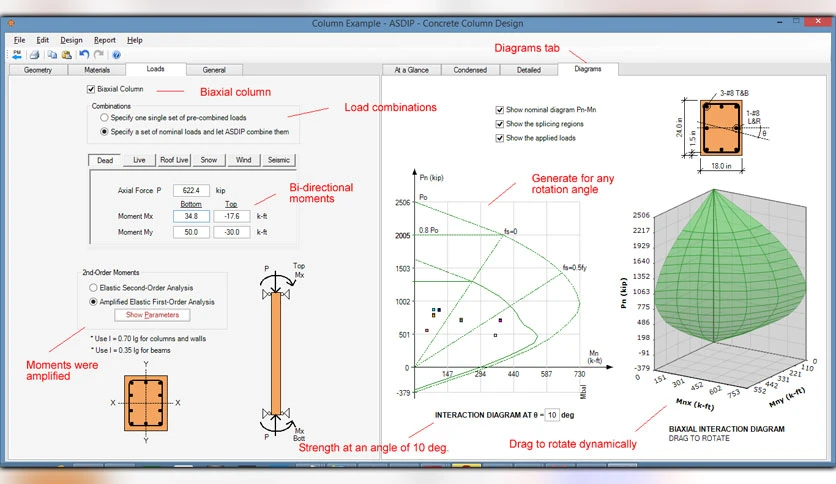
Task: Click the Print toolbar icon
Action: pos(35,54)
